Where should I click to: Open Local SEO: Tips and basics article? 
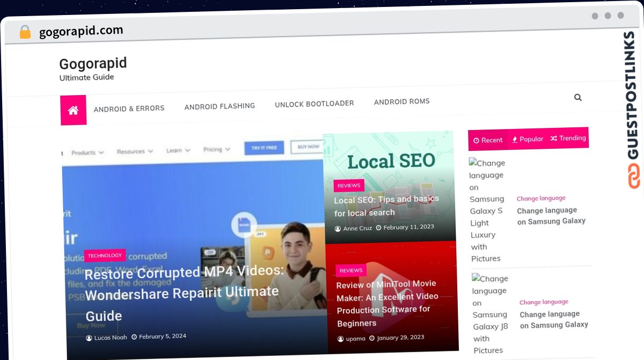386,206
